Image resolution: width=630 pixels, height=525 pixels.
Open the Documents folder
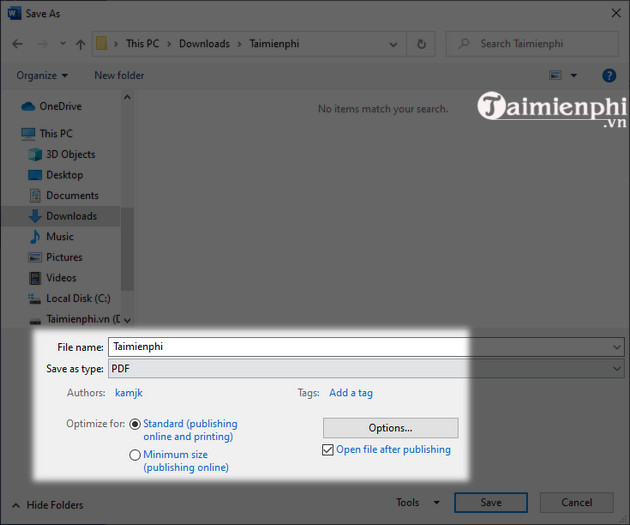(x=72, y=195)
